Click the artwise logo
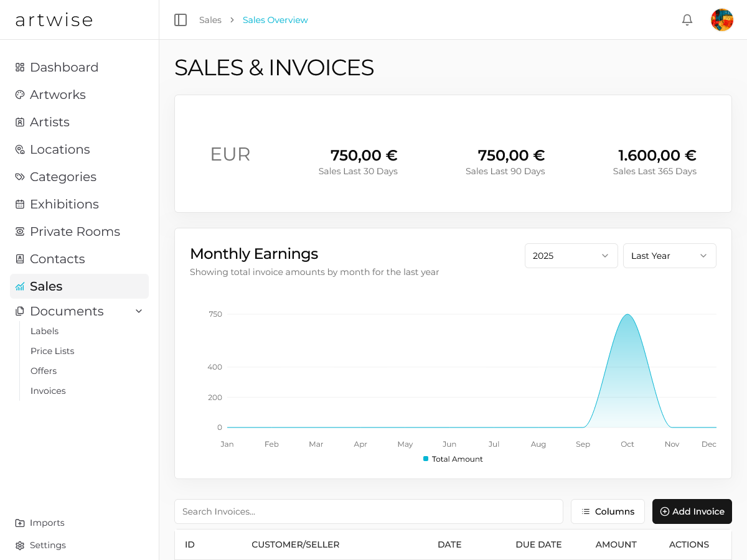The width and height of the screenshot is (747, 560). coord(54,20)
